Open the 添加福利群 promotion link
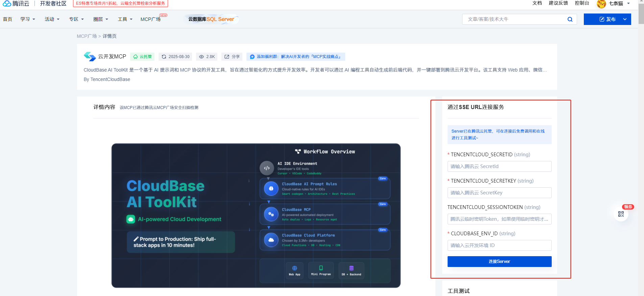Screen dimensions: 644x296 click(x=296, y=57)
